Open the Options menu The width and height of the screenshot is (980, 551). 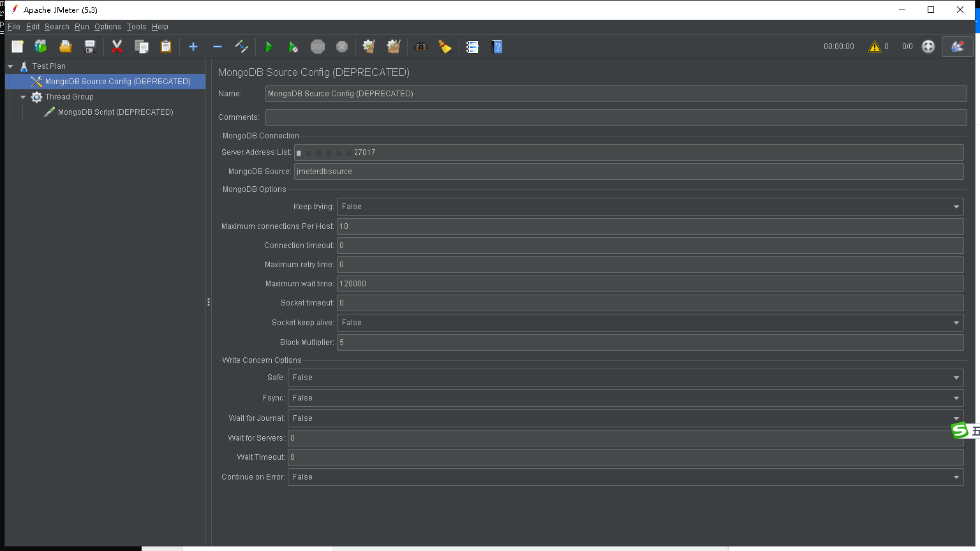click(x=108, y=27)
